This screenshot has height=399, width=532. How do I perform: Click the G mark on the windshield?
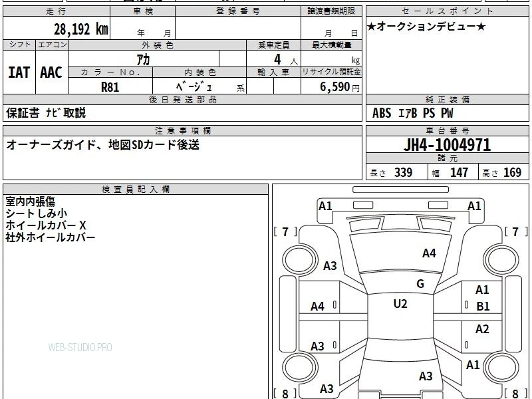(x=420, y=284)
